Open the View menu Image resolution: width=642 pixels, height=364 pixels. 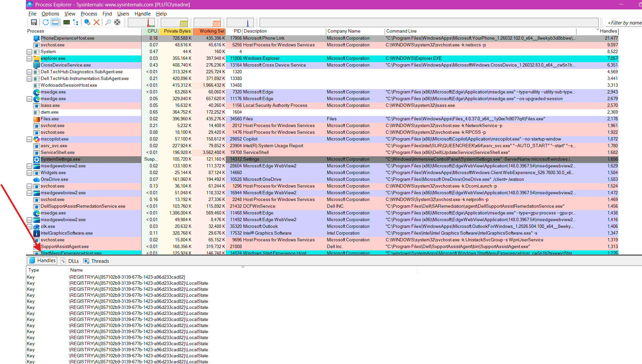70,14
